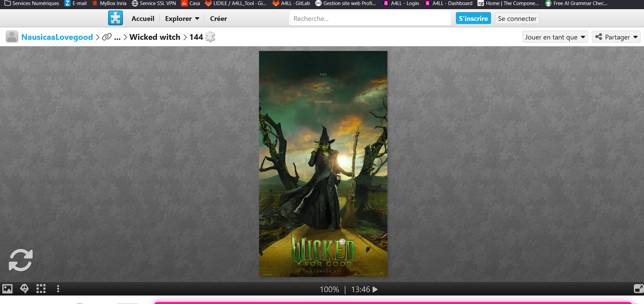Restart the puzzle with the refresh arrows

pos(21,260)
